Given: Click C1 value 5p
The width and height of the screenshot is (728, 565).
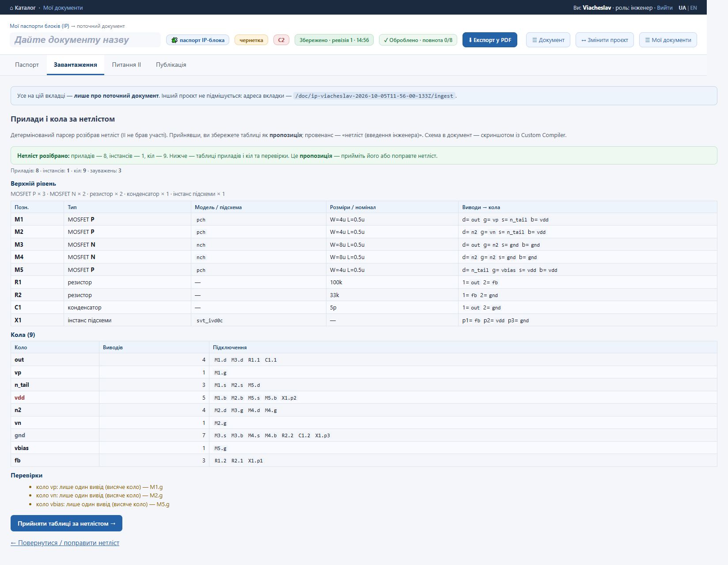Looking at the screenshot, I should pos(333,308).
